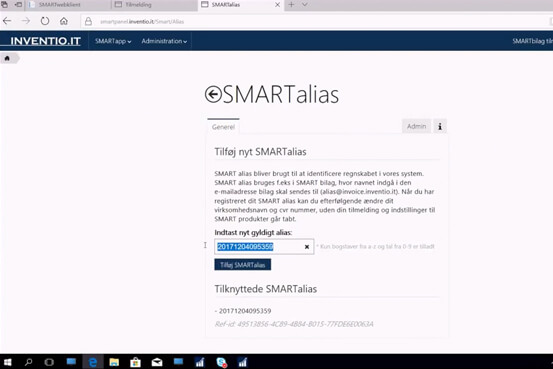Navigate back with the browser back arrow
Image resolution: width=553 pixels, height=369 pixels.
[7, 21]
